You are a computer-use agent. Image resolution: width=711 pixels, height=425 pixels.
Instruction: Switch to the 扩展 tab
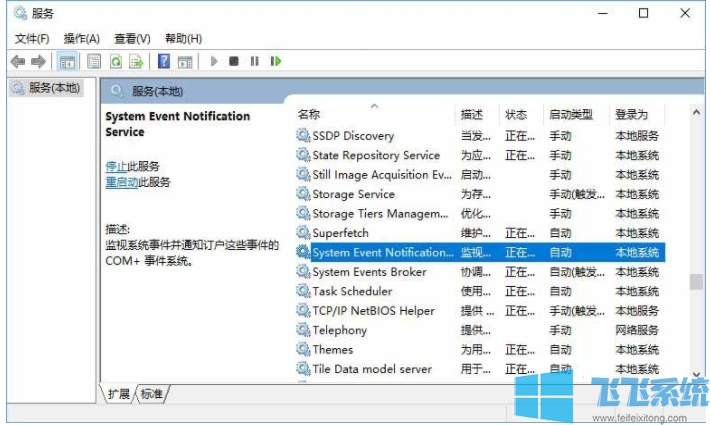click(119, 394)
